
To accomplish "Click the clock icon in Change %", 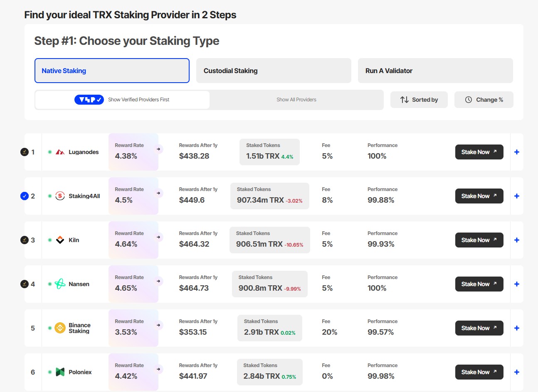I will (469, 100).
